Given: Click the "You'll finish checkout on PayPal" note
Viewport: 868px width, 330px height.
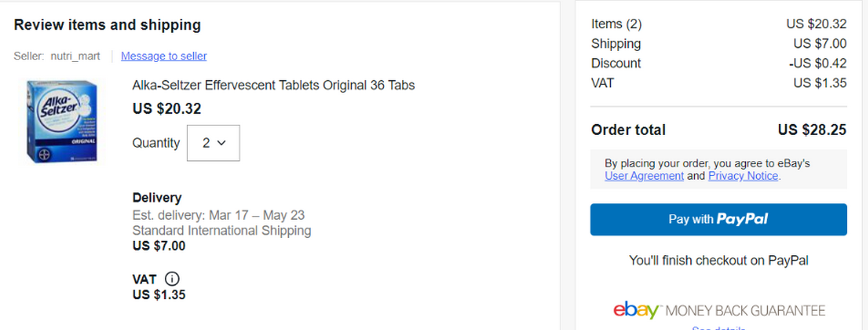Looking at the screenshot, I should pos(718,261).
